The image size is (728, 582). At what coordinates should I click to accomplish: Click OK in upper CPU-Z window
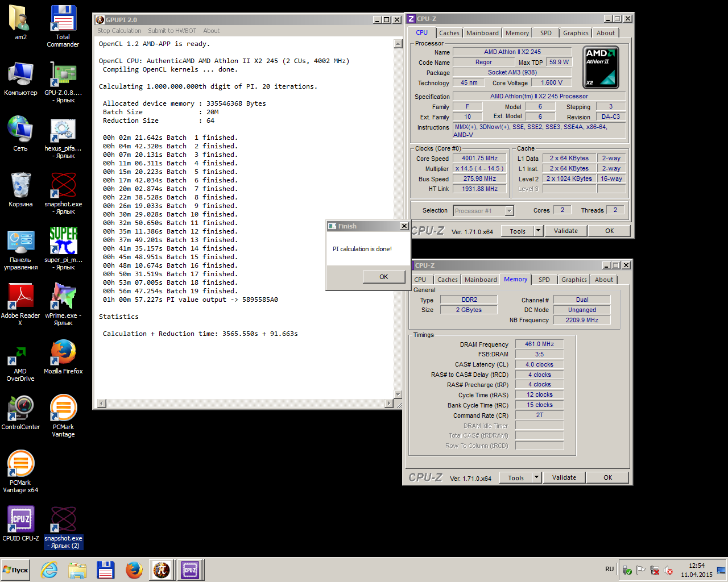coord(610,231)
